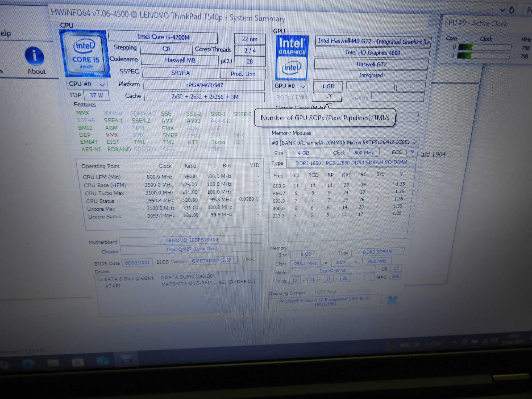Expand the CPU #0 selector dropdown
Image resolution: width=532 pixels, height=399 pixels.
(87, 84)
